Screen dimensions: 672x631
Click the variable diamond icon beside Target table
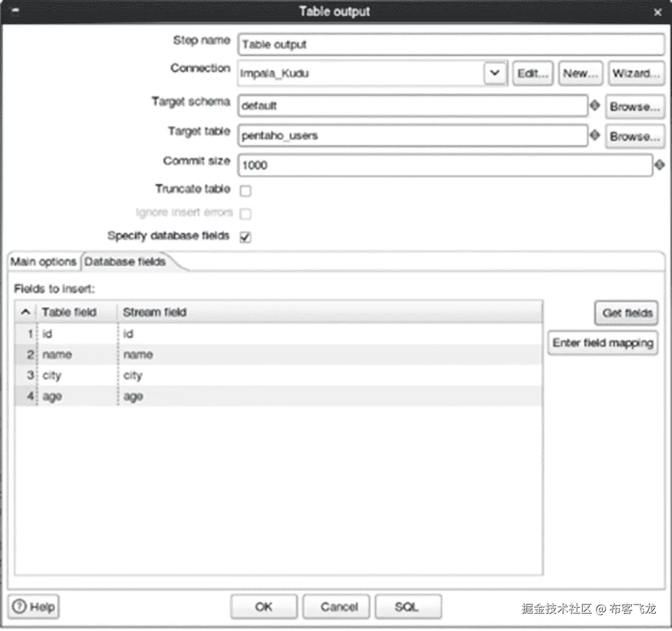pyautogui.click(x=595, y=135)
